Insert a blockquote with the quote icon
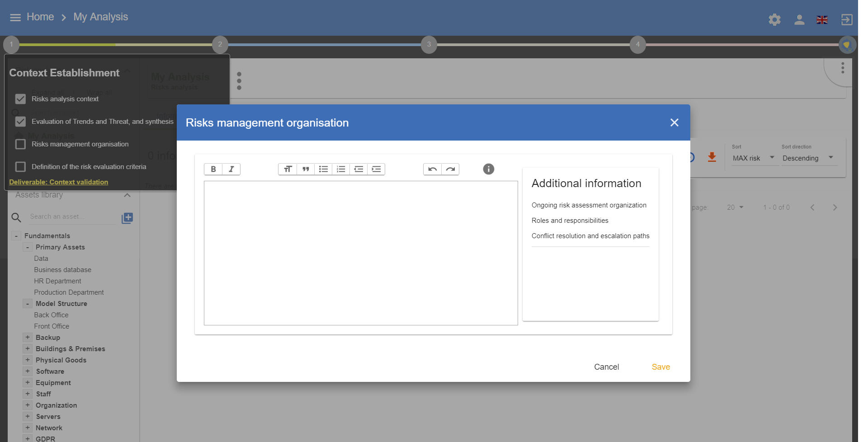Screen dimensions: 868x442 point(306,169)
